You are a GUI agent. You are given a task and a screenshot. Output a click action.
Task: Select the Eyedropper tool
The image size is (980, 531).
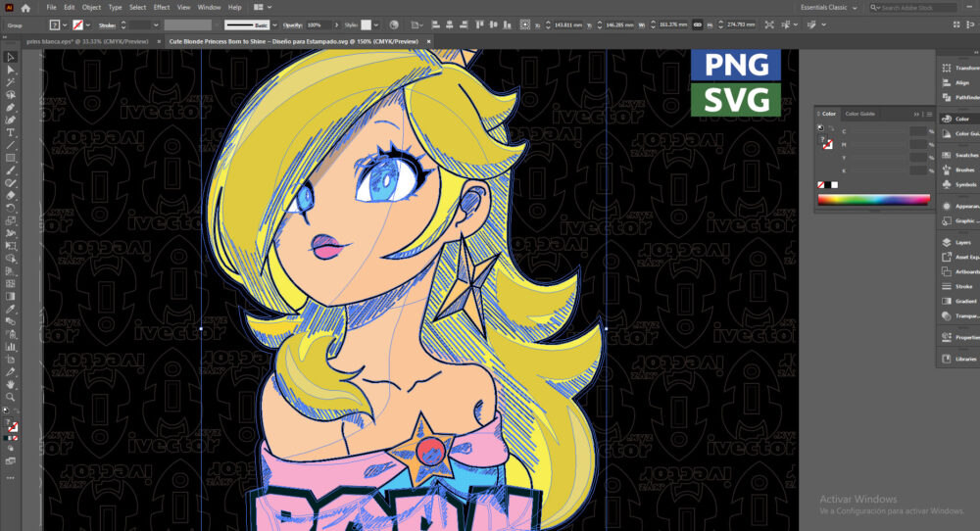10,310
